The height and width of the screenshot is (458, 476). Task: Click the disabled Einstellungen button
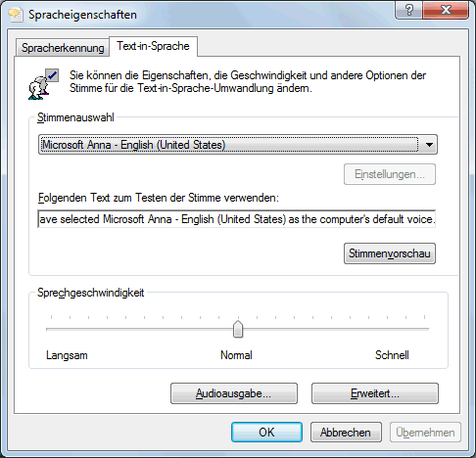[390, 174]
